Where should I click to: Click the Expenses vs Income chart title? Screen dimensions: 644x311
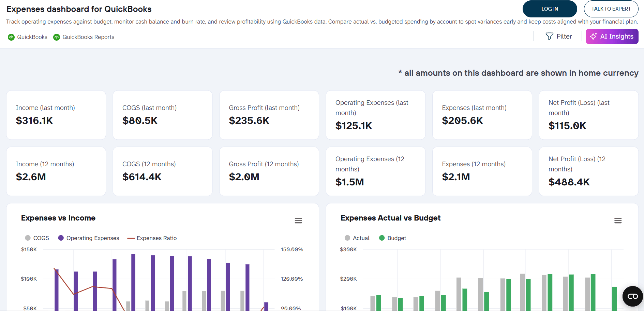point(58,218)
